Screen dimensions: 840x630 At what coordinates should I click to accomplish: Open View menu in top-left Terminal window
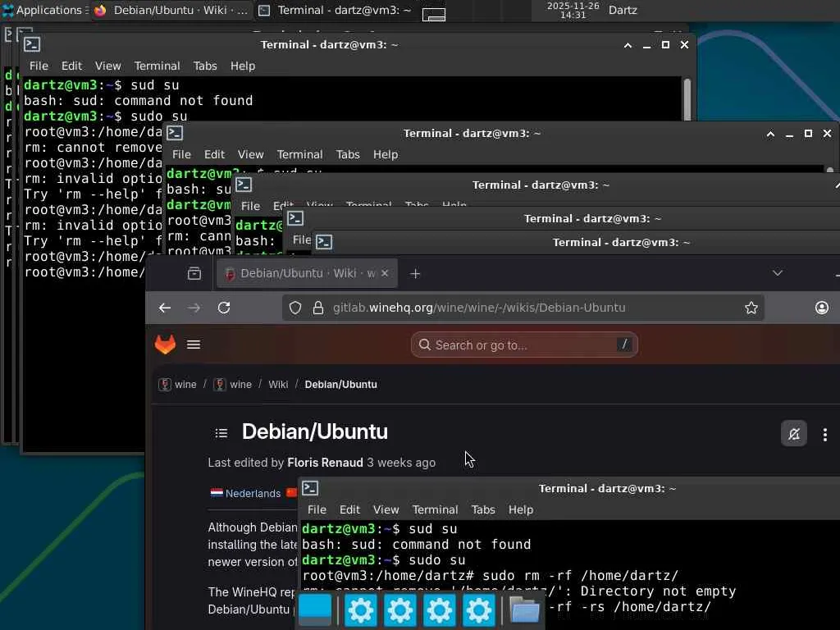tap(107, 66)
